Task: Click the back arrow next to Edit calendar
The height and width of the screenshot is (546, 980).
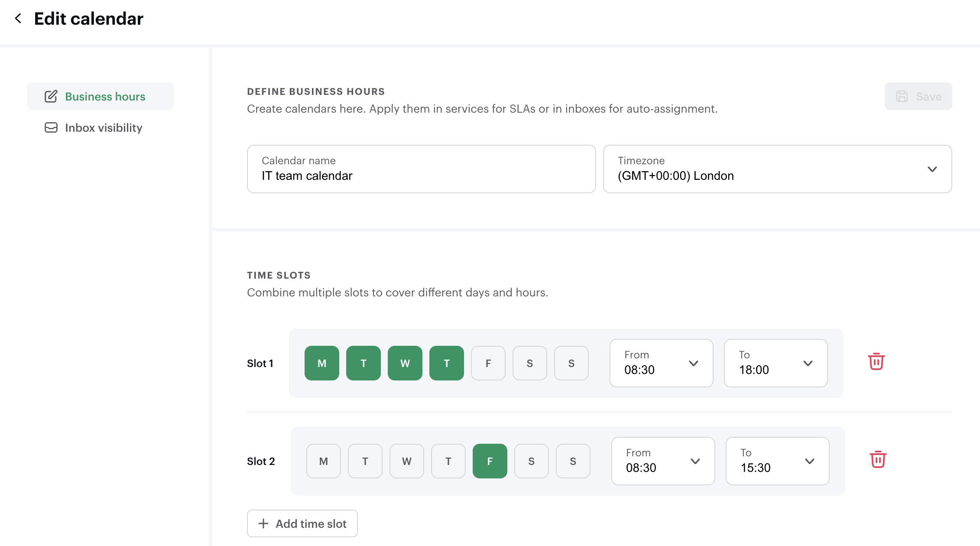Action: coord(18,19)
